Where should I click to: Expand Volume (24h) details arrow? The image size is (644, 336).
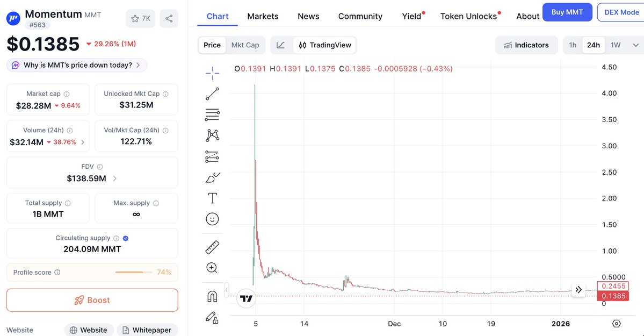click(82, 142)
